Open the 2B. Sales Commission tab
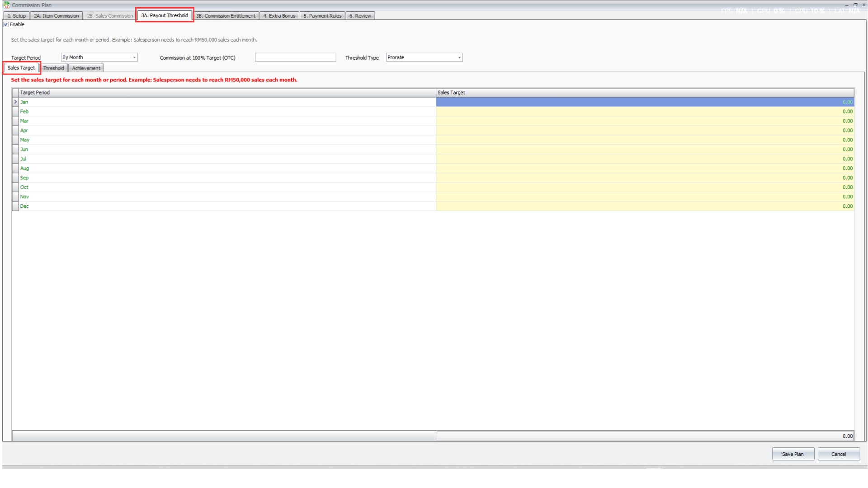The height and width of the screenshot is (488, 868). tap(110, 16)
